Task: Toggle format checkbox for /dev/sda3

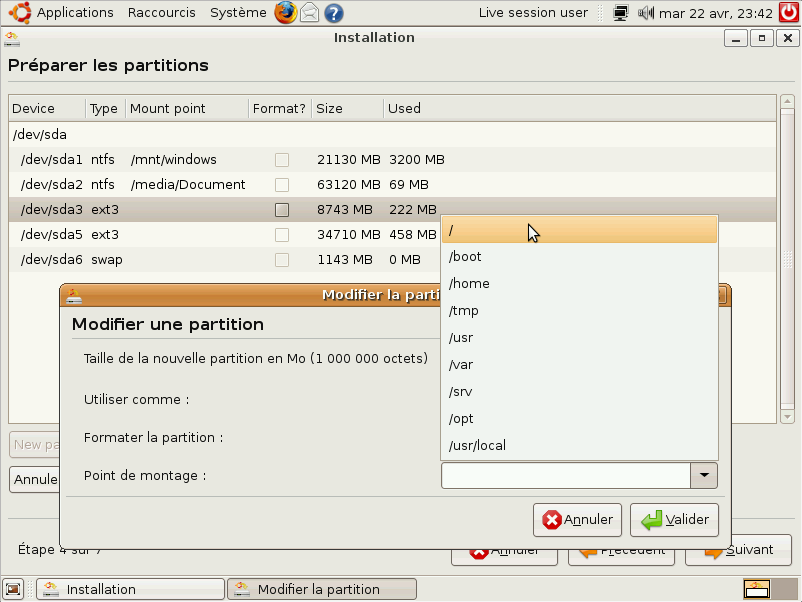Action: tap(282, 210)
